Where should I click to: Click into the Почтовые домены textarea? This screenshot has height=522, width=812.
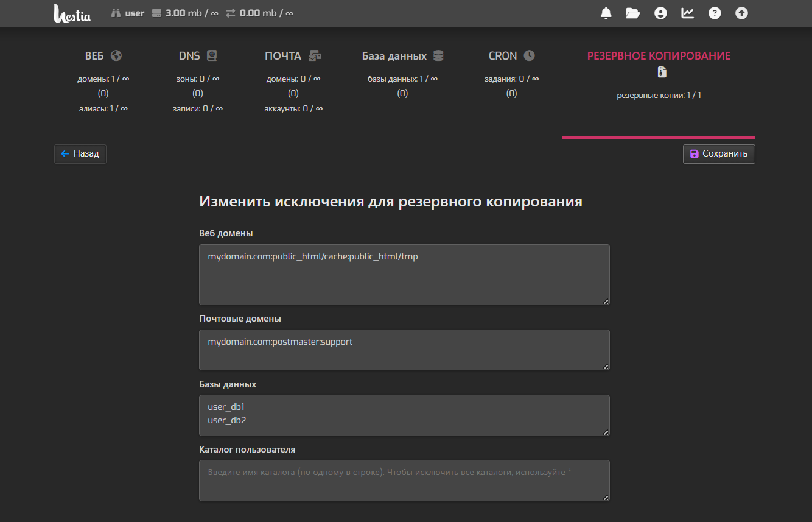(404, 350)
